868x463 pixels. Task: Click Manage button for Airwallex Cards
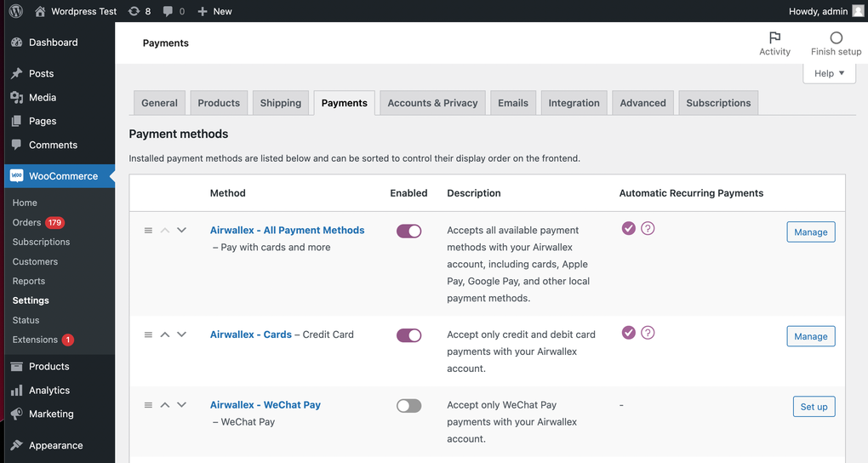[x=810, y=336]
